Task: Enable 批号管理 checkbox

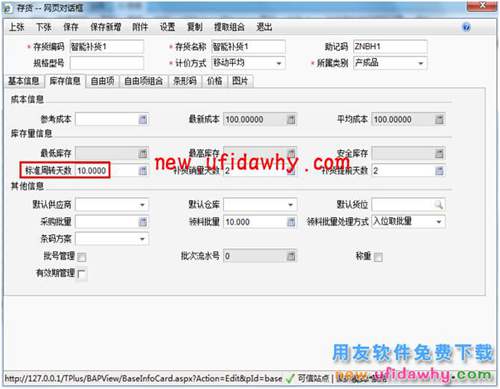Action: 82,257
